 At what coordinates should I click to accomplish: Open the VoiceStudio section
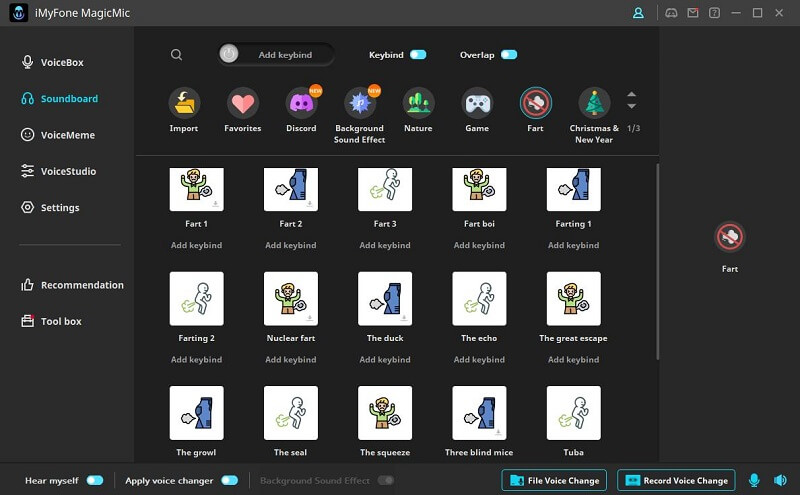[58, 171]
